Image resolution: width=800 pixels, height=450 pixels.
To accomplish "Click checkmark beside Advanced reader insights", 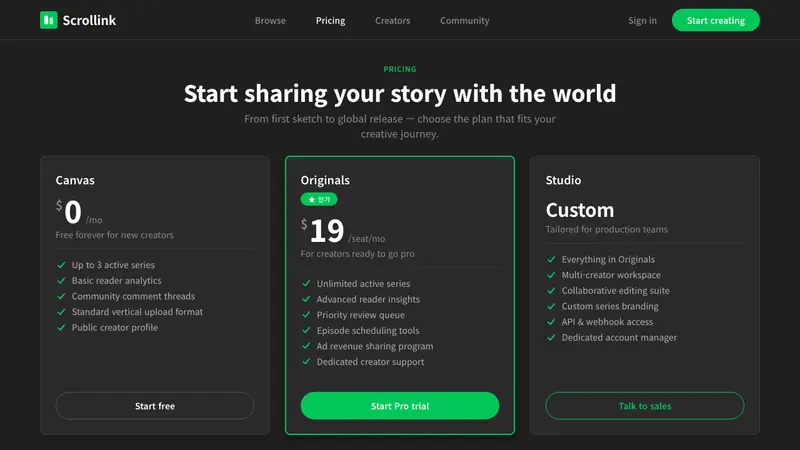I will click(306, 299).
